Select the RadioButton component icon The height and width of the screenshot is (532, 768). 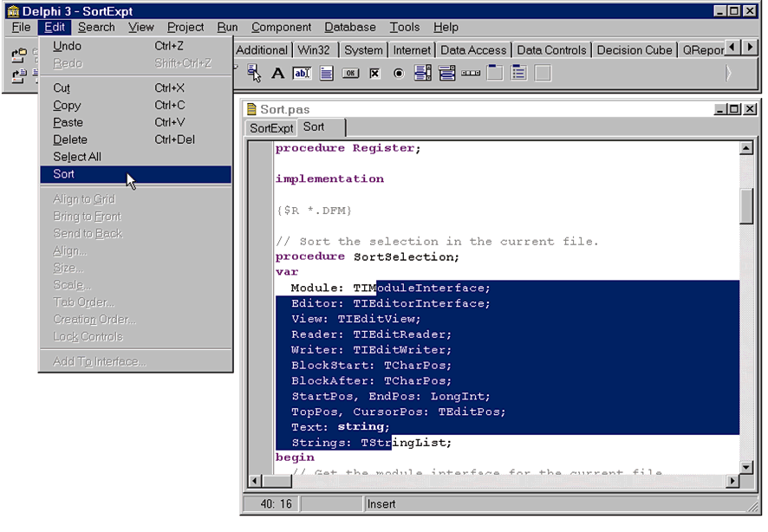399,74
